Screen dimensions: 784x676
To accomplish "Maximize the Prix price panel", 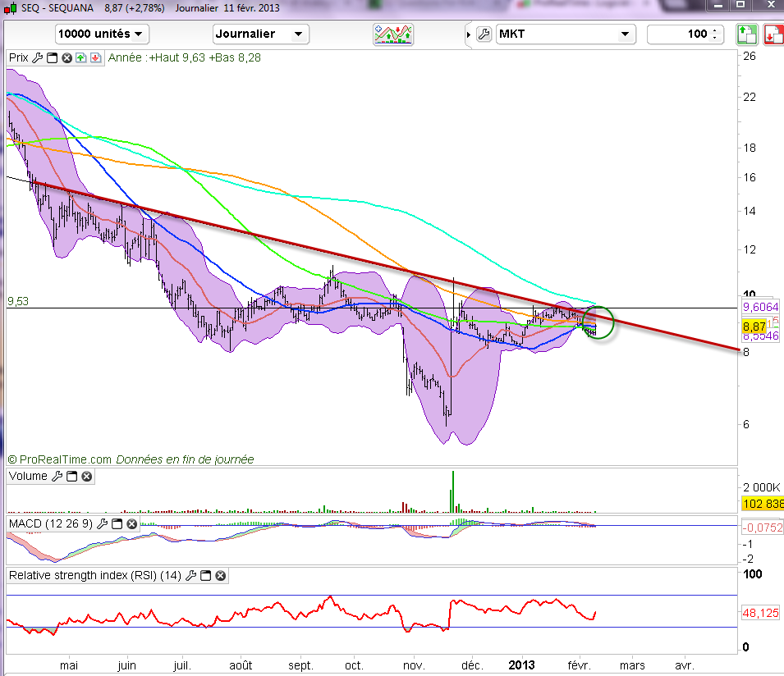I will click(x=53, y=58).
